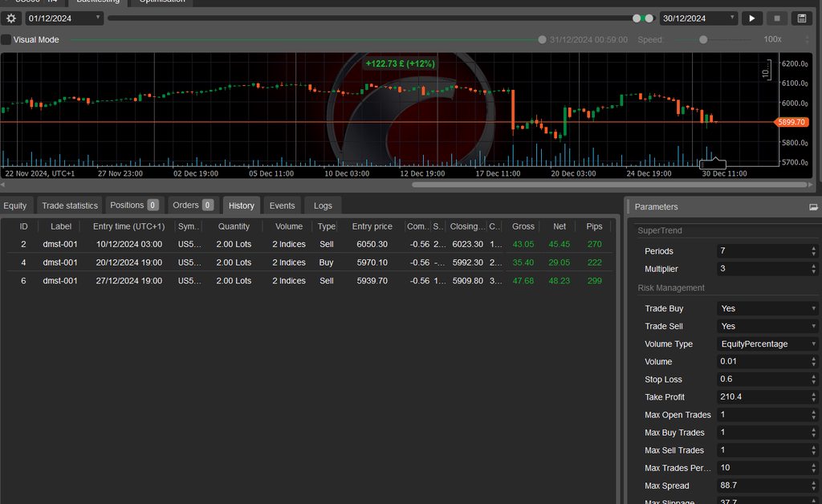Click entry price 6050.30 cell

(x=372, y=244)
